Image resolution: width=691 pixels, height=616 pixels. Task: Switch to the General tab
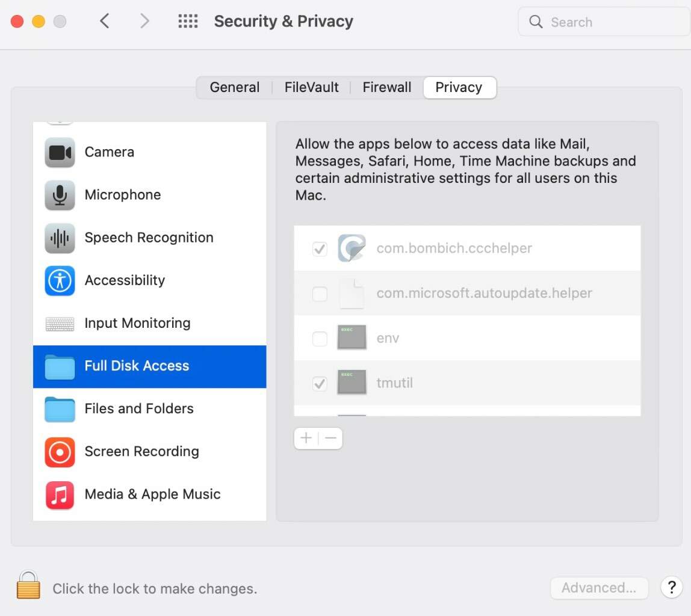coord(235,87)
